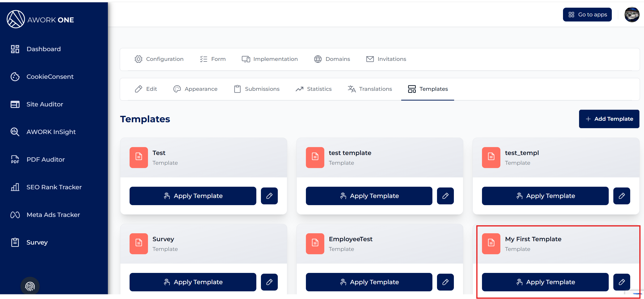Viewport: 644px width, 299px height.
Task: Apply the EmployeeTest template
Action: point(369,282)
